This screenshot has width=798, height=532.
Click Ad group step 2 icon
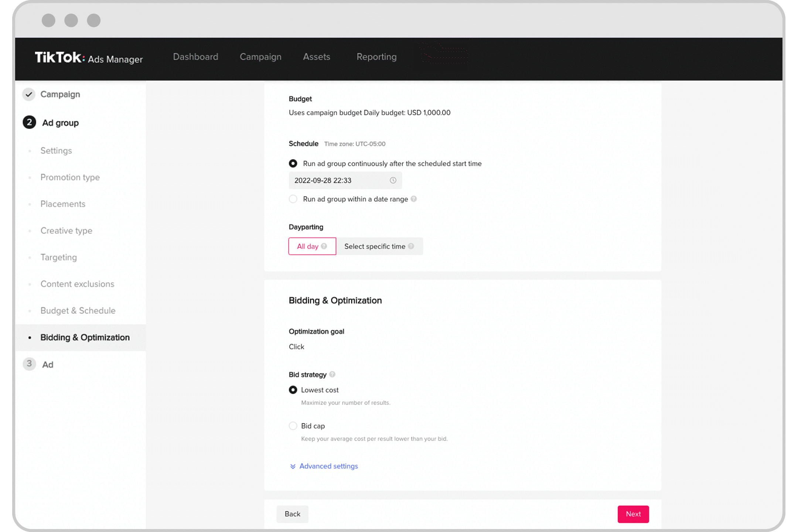(29, 123)
